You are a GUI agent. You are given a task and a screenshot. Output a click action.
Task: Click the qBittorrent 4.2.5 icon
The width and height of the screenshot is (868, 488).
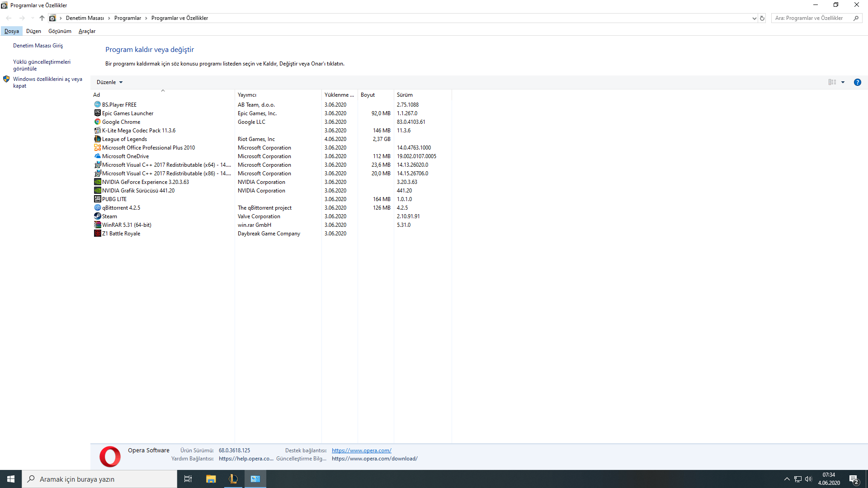point(97,207)
